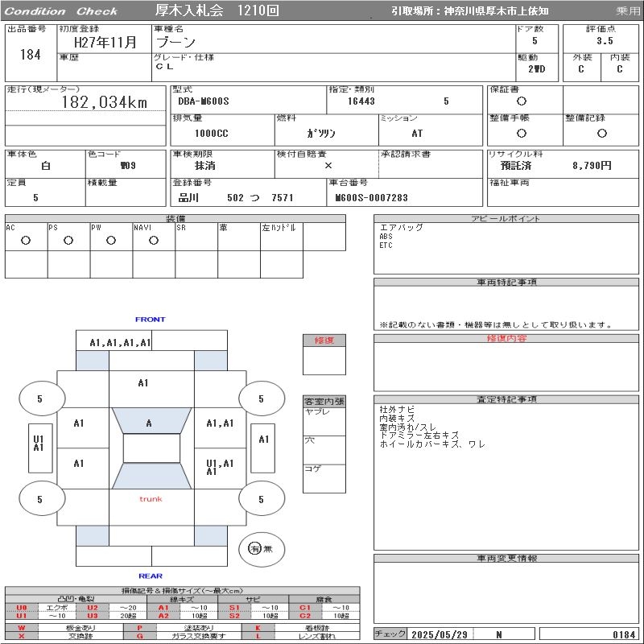The height and width of the screenshot is (644, 644).
Task: Click the red 'trunk' label
Action: coord(151,499)
